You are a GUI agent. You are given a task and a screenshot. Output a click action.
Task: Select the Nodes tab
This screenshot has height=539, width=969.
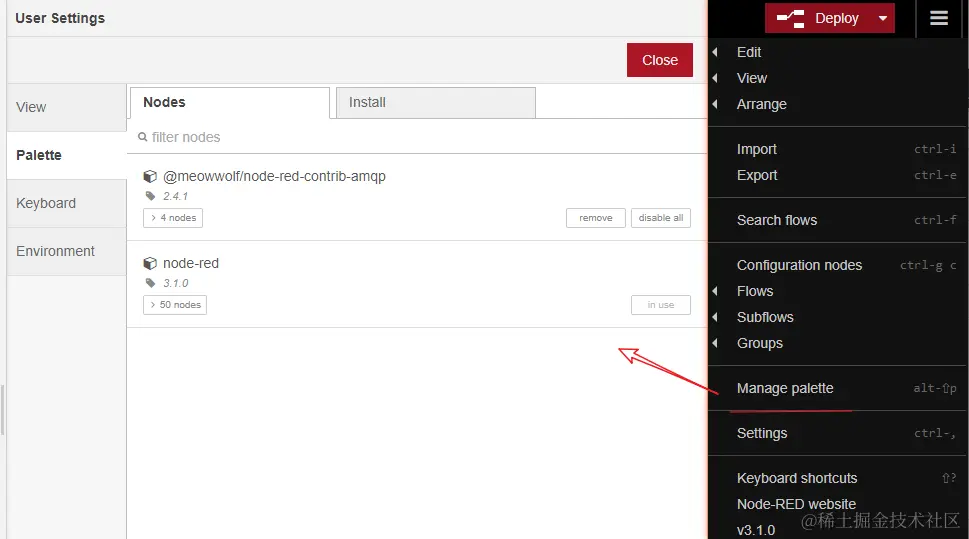pos(229,103)
